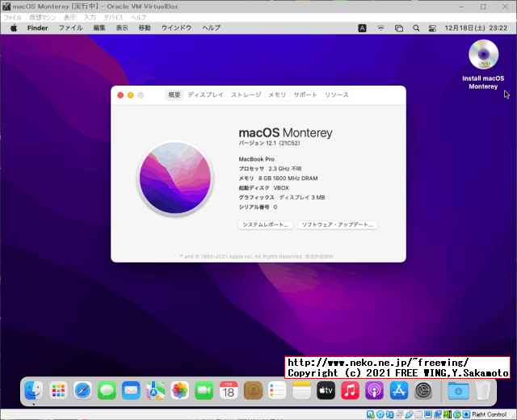
Task: Open Messages app in the Dock
Action: point(107,391)
